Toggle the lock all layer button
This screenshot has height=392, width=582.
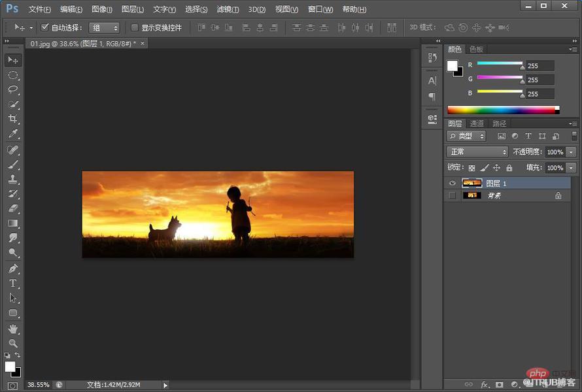pyautogui.click(x=509, y=168)
